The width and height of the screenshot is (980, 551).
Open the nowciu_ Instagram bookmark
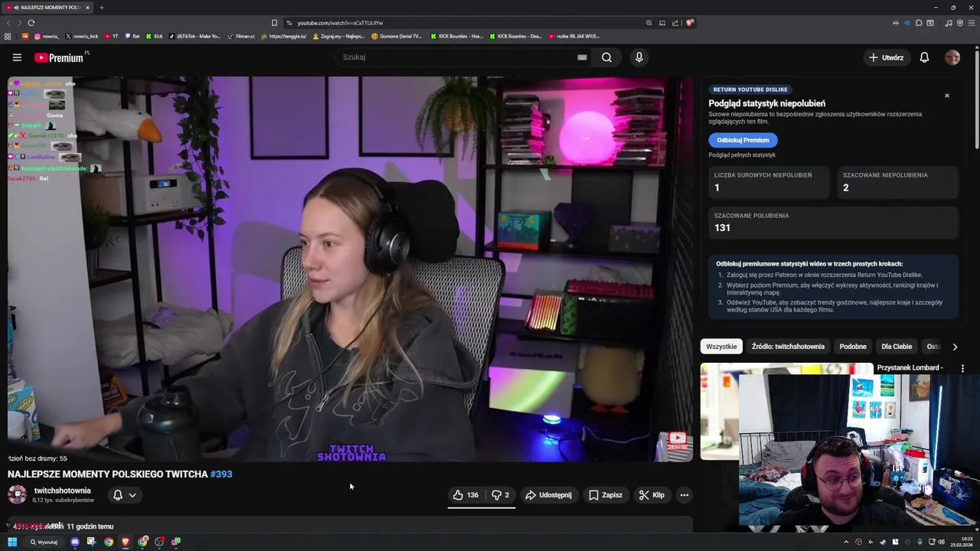47,36
